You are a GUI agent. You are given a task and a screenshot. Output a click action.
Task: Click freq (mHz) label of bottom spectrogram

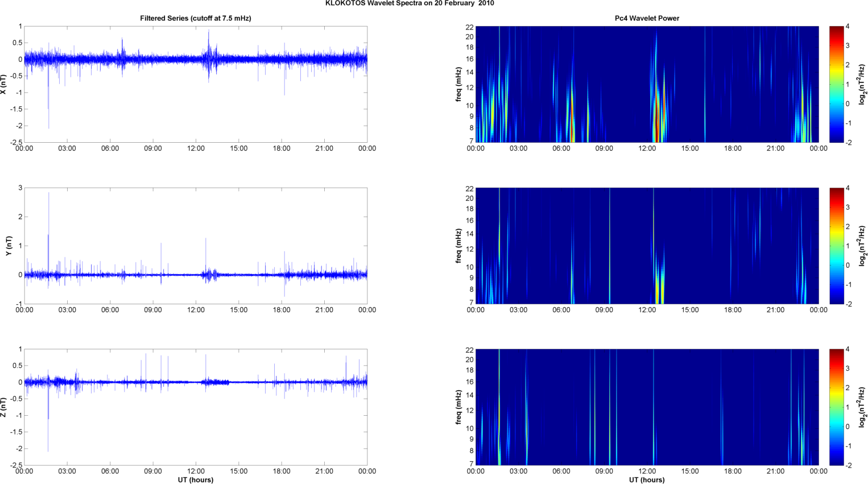[458, 407]
